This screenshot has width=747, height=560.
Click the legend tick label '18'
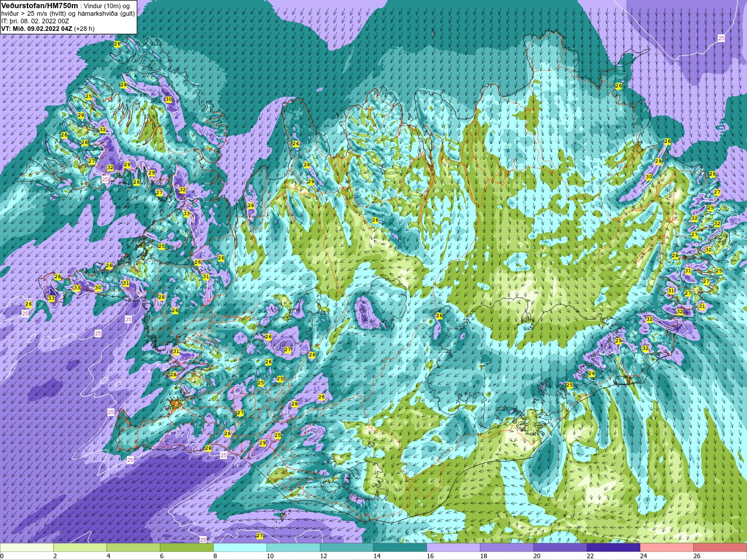pos(483,556)
